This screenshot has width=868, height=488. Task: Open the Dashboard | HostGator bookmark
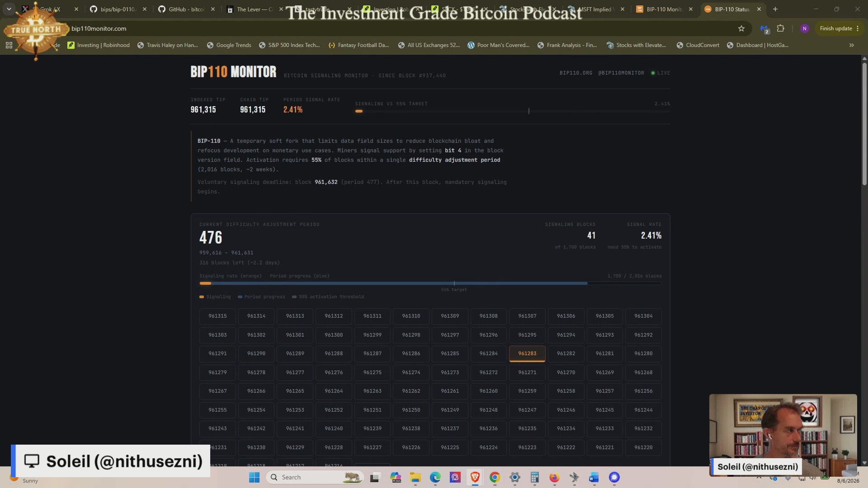(758, 45)
